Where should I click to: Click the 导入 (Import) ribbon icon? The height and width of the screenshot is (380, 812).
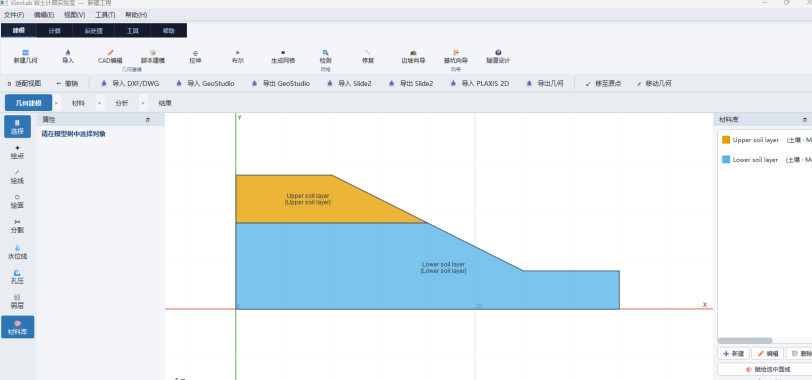coord(68,56)
